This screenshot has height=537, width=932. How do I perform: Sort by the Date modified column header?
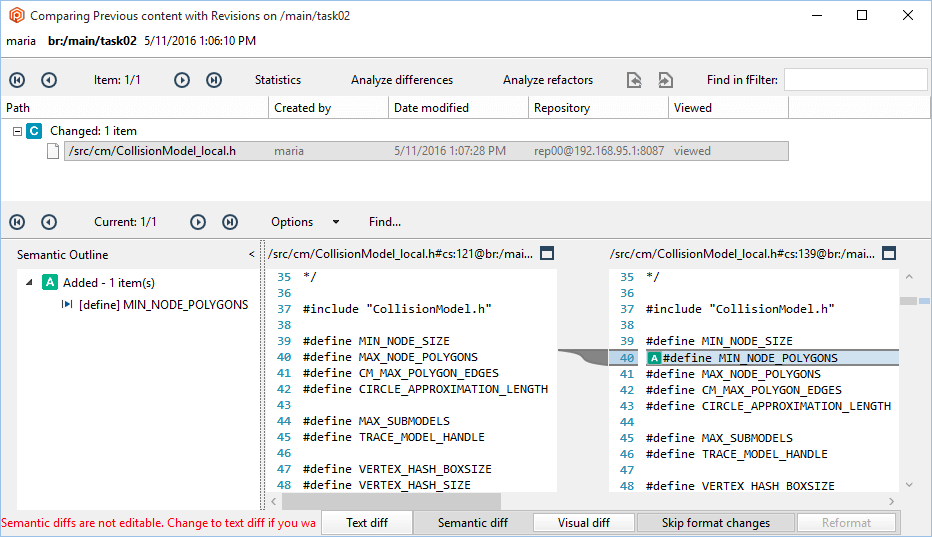458,108
